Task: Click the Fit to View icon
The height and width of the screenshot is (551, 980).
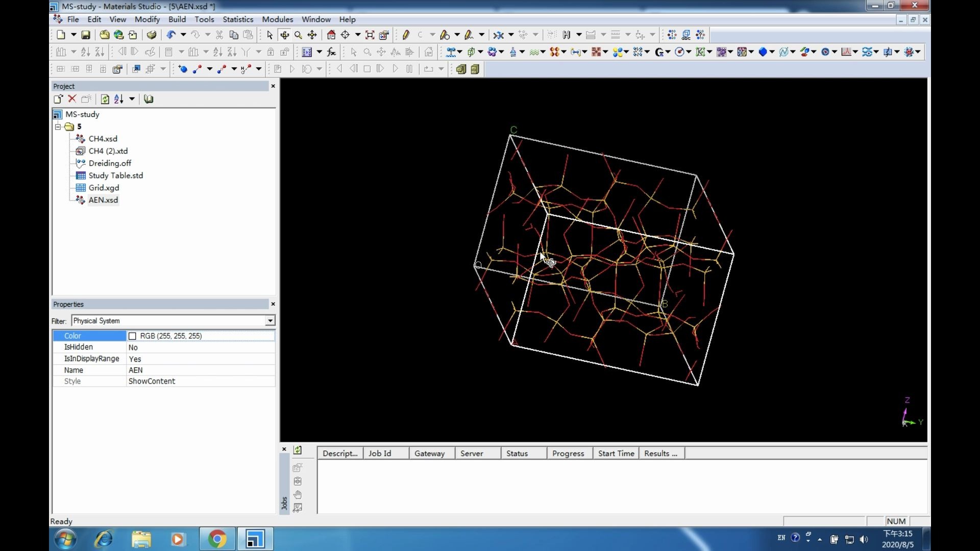Action: tap(370, 35)
